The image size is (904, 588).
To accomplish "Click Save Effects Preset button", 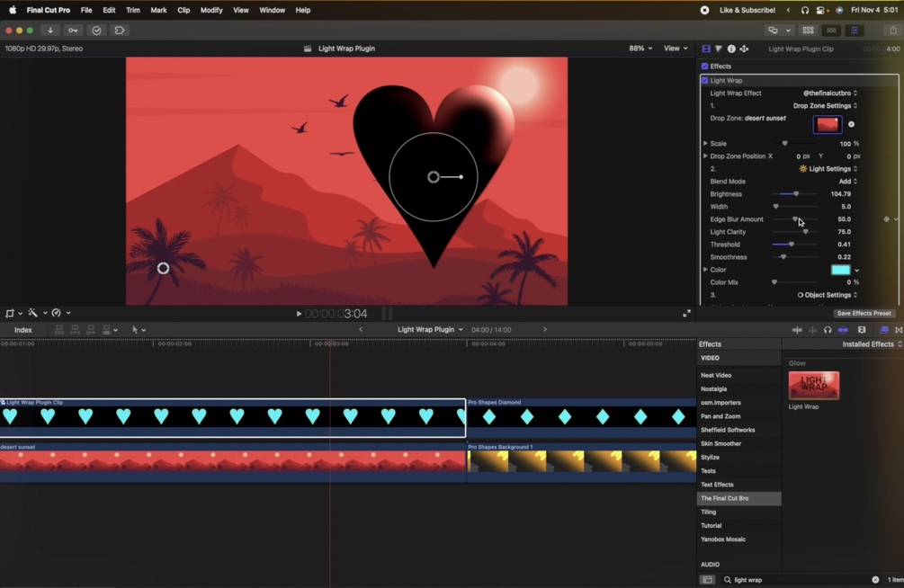I will coord(864,314).
